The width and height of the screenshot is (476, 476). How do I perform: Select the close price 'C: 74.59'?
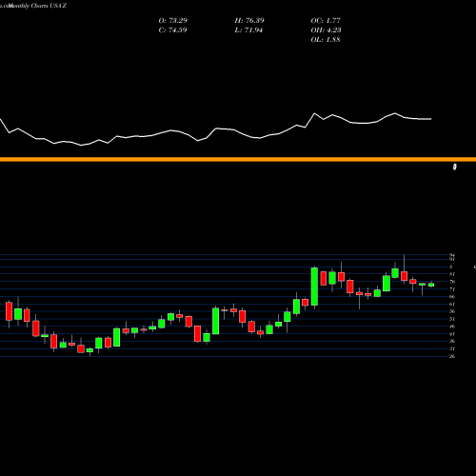click(172, 30)
